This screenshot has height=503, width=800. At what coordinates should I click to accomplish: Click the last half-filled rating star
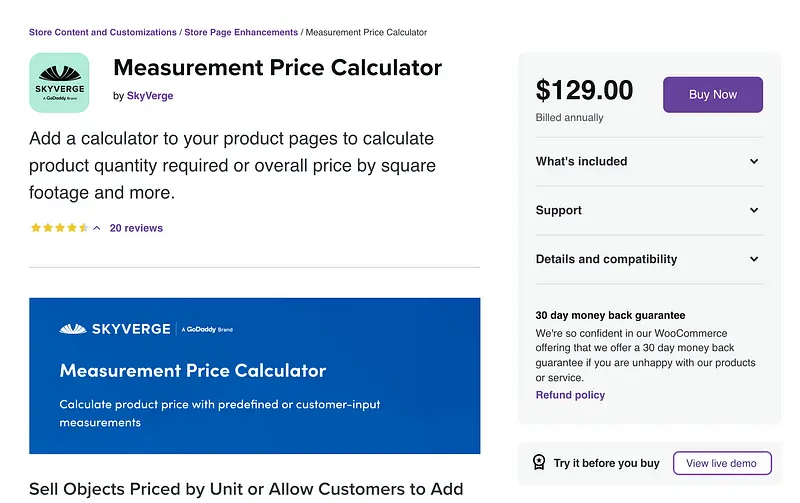(x=83, y=228)
